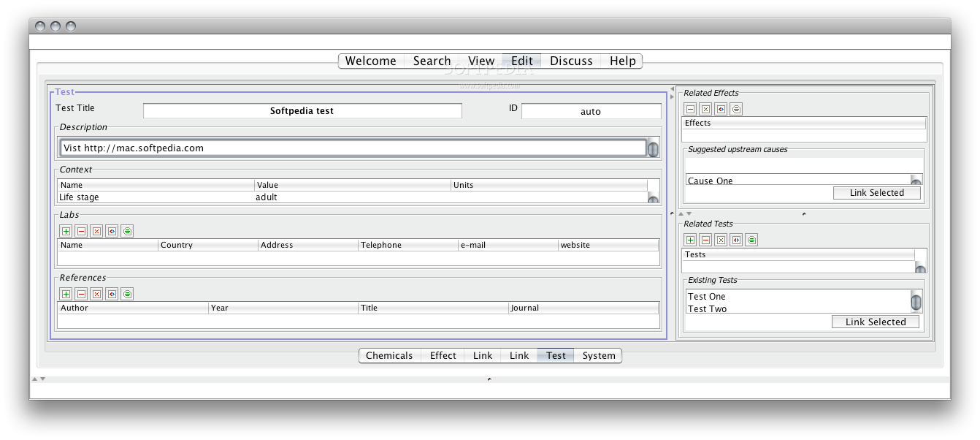Click the Effects list header
Screen dimensions: 980x440
tap(804, 123)
